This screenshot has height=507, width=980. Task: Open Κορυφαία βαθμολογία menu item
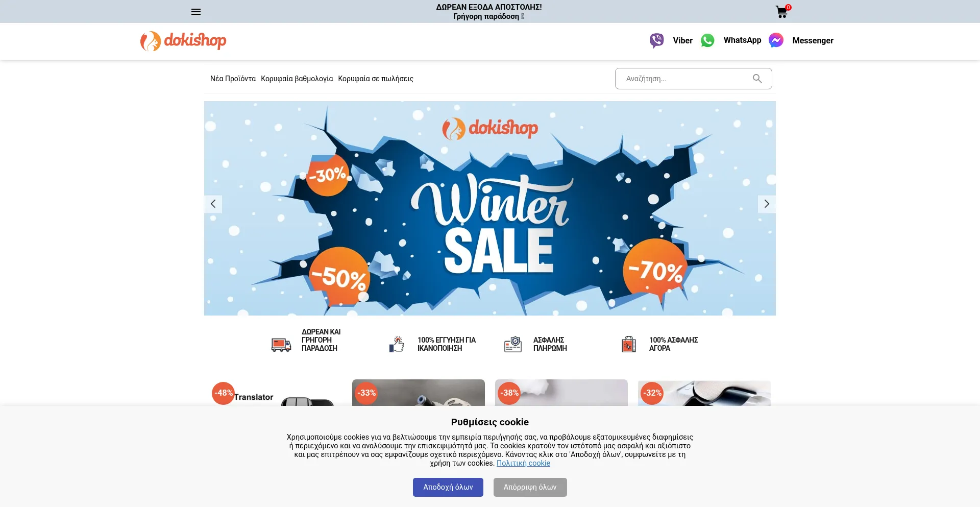[x=297, y=79]
